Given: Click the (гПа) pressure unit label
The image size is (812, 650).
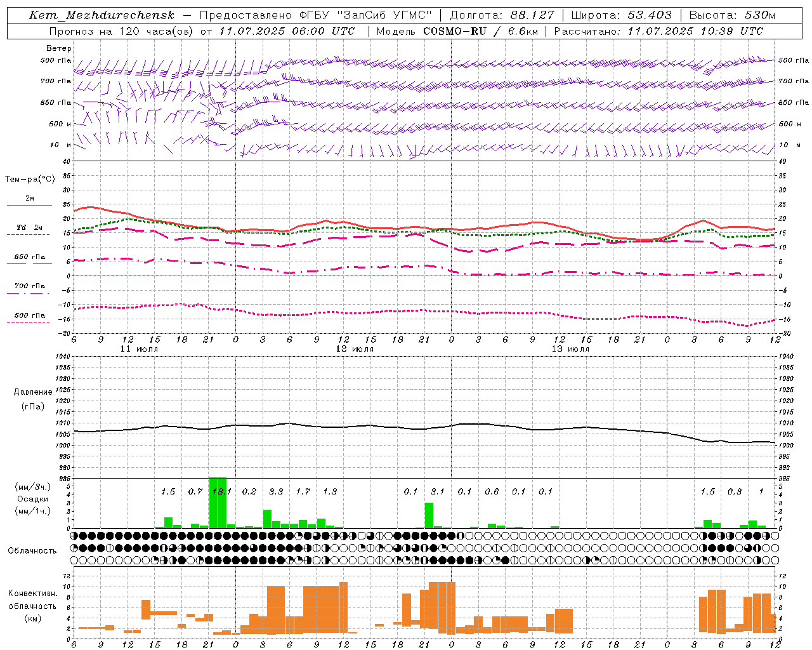Looking at the screenshot, I should coord(32,406).
